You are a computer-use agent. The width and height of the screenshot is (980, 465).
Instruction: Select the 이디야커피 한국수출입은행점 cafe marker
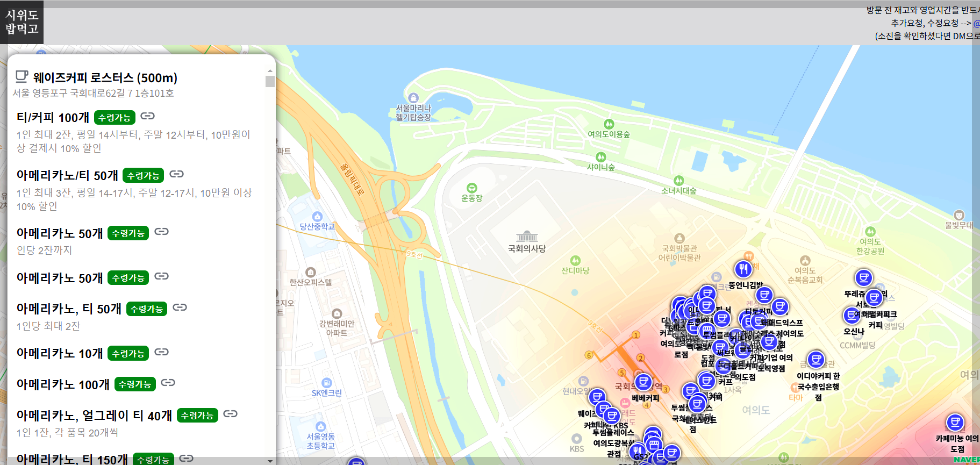coord(816,360)
